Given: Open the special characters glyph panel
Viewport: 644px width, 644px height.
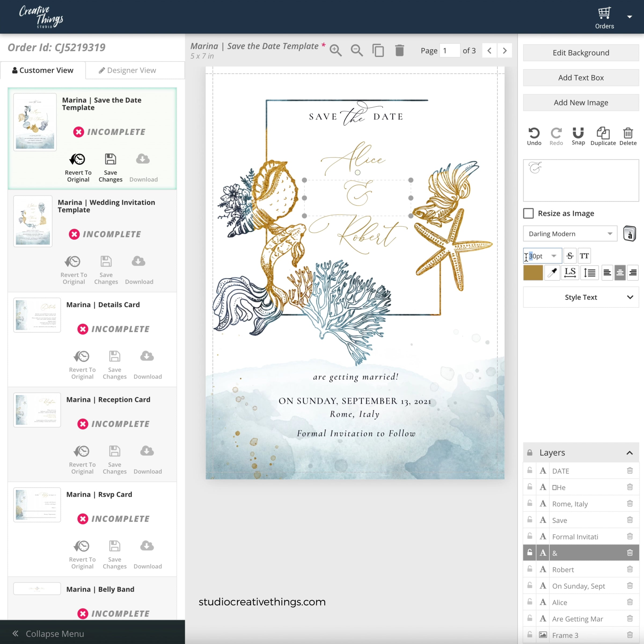Looking at the screenshot, I should [x=629, y=233].
